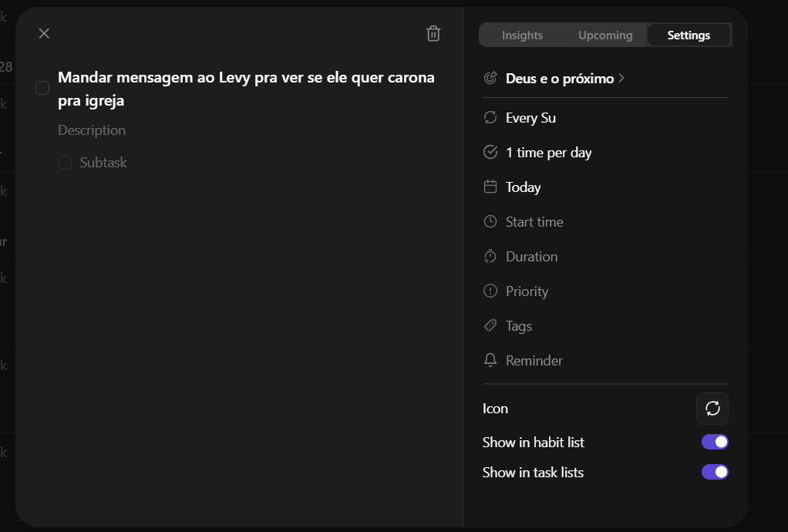Click the clock icon next to Start time
This screenshot has height=532, width=788.
[x=490, y=221]
